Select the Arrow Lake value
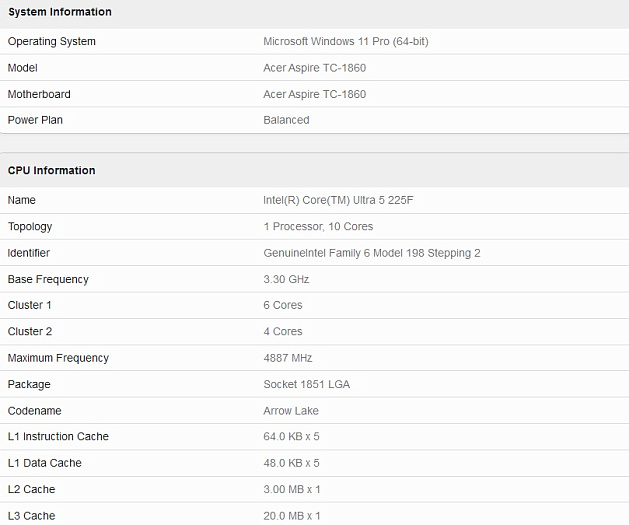 [x=291, y=411]
